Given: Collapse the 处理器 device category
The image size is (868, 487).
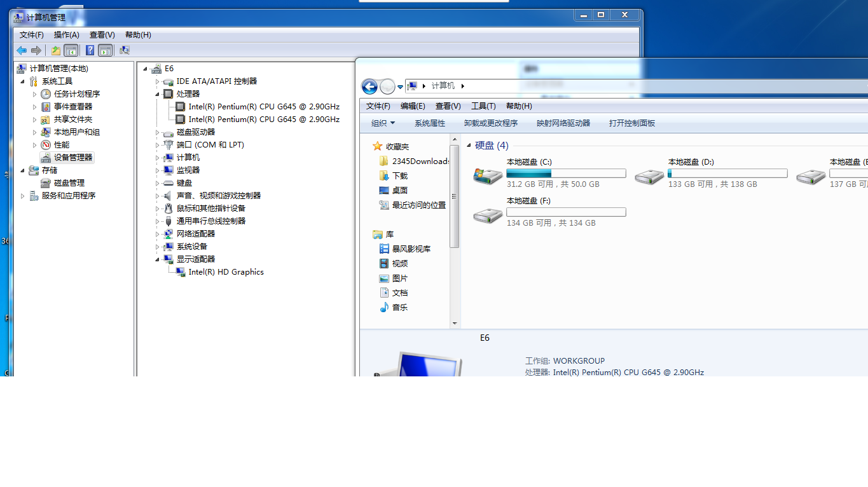Looking at the screenshot, I should [x=158, y=94].
